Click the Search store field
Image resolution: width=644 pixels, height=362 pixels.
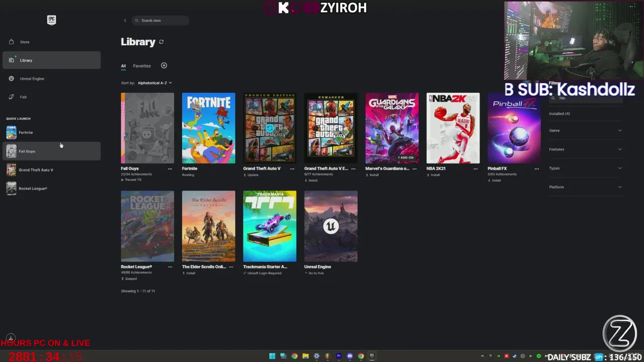pos(160,21)
